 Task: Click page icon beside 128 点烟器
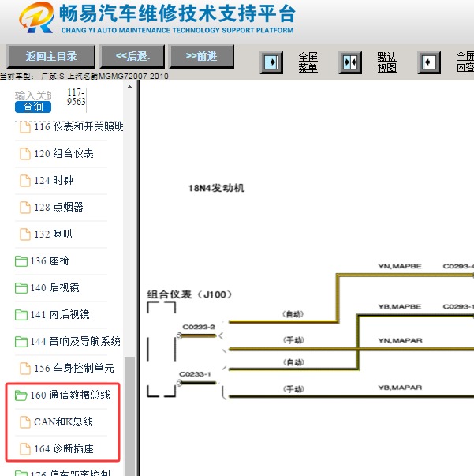click(25, 208)
